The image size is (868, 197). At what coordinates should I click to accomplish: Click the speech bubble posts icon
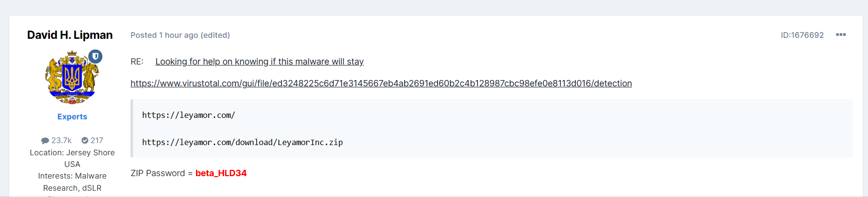(45, 141)
